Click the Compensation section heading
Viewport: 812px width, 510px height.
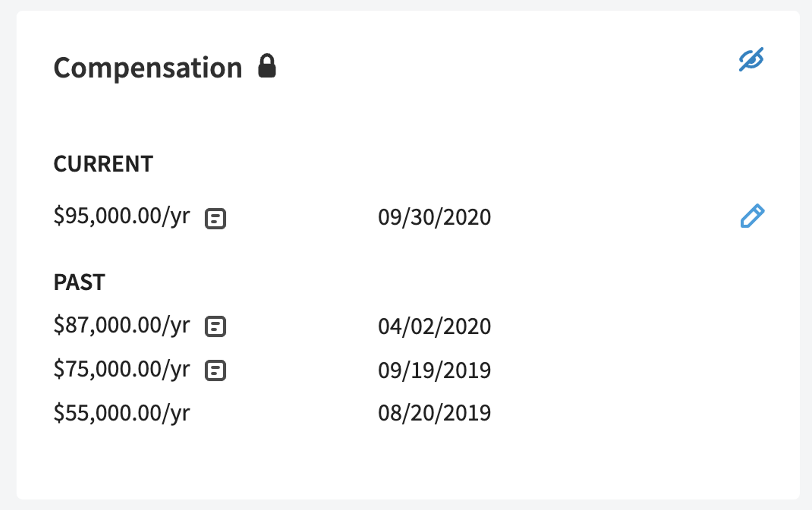(x=148, y=68)
